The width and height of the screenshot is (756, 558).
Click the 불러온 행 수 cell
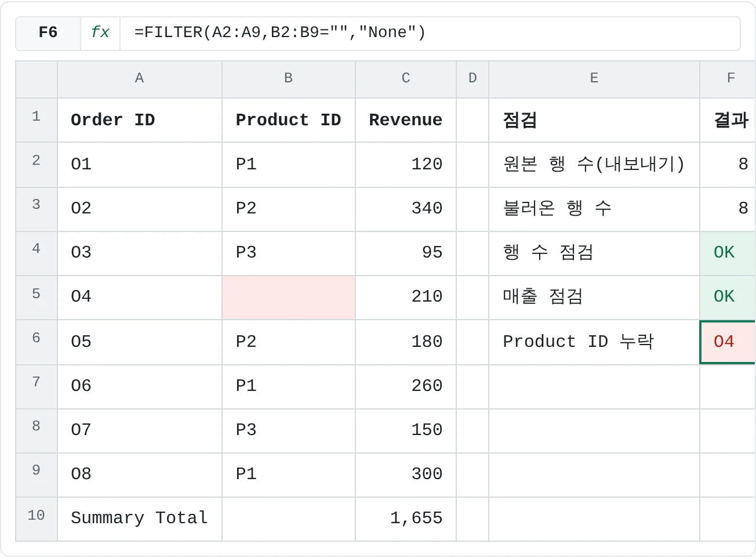click(x=594, y=209)
